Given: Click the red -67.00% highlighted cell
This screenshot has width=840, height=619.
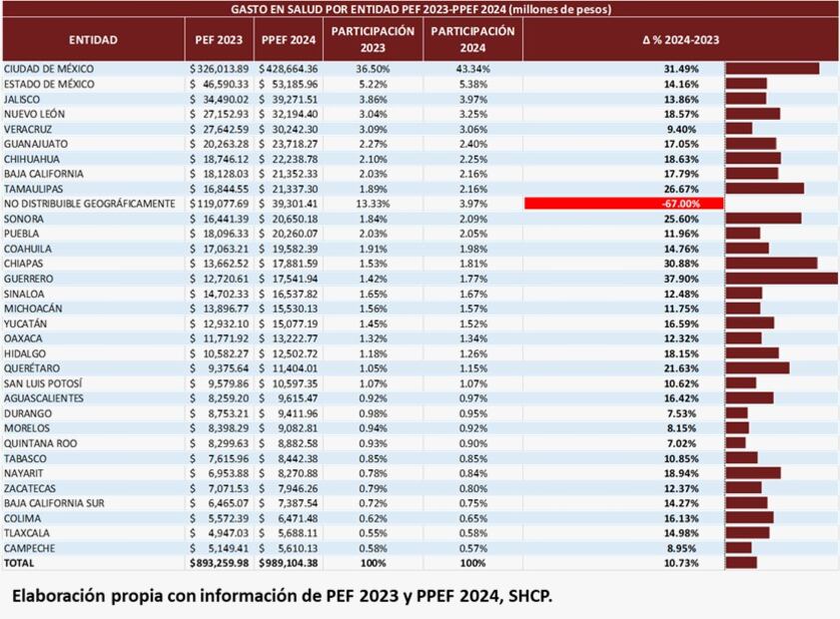Looking at the screenshot, I should 624,204.
